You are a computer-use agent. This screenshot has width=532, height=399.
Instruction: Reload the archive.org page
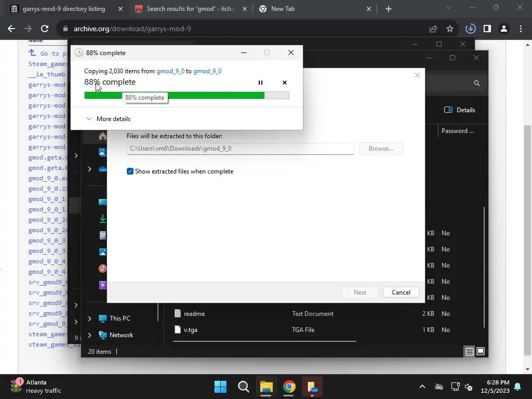(x=45, y=29)
